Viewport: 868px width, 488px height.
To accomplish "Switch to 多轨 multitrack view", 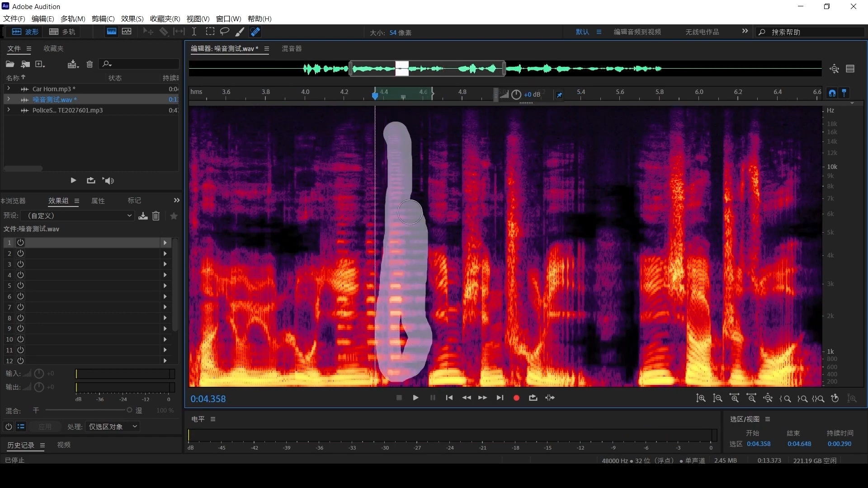I will tap(63, 32).
